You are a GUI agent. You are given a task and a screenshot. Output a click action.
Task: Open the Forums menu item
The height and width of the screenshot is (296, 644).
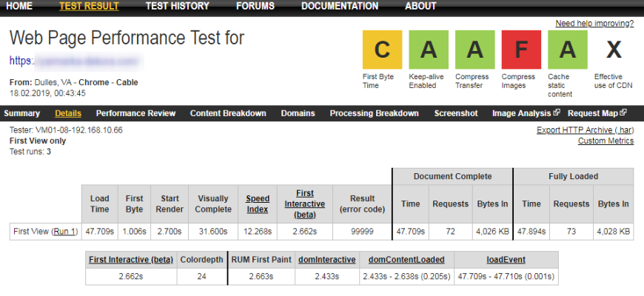pos(255,6)
